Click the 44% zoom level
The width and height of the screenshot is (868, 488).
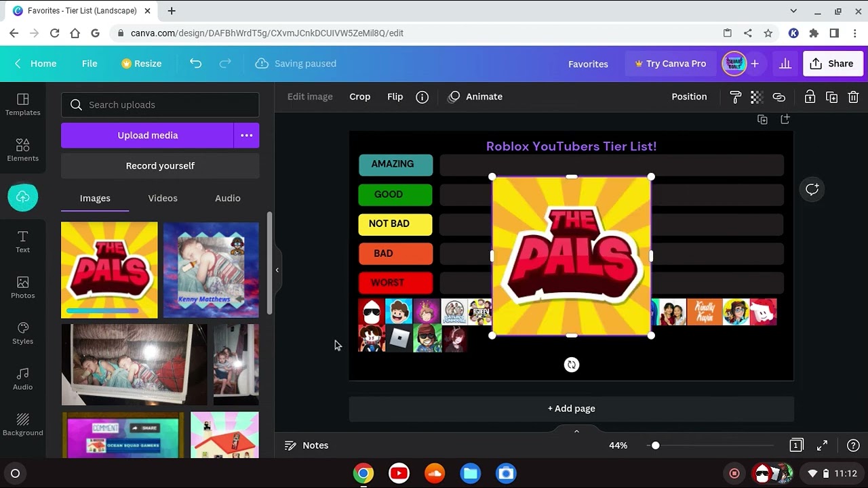618,445
